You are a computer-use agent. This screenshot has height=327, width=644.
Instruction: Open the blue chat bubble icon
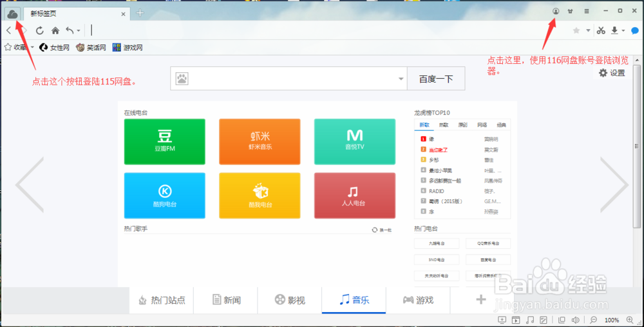[x=635, y=30]
